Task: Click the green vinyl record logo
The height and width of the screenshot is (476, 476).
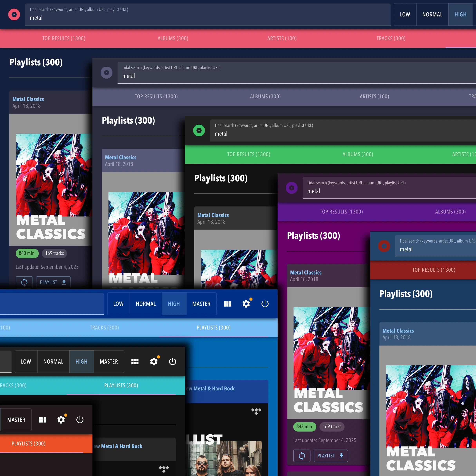Action: (x=199, y=130)
